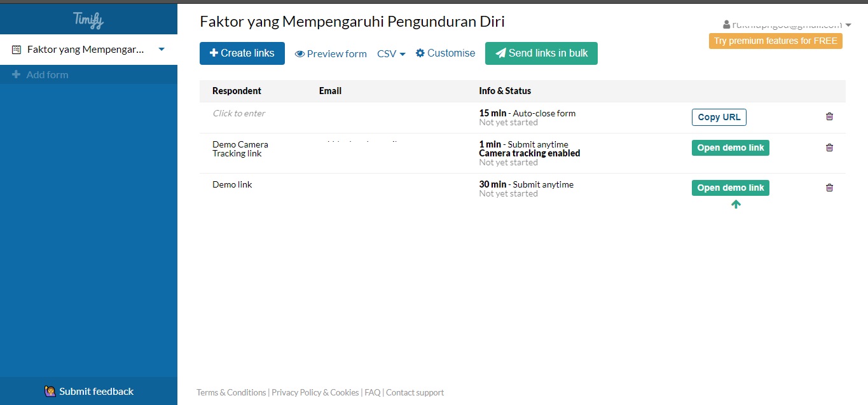Click the Copy URL button
The width and height of the screenshot is (868, 405).
[719, 117]
